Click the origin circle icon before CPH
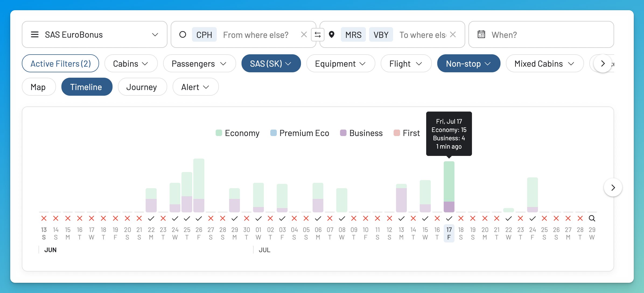 pyautogui.click(x=183, y=34)
